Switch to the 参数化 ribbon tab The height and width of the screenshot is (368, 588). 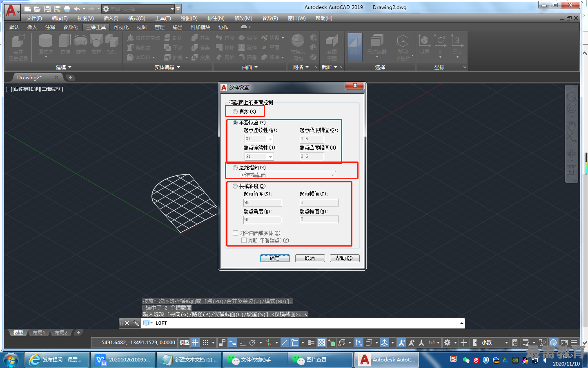tap(71, 27)
